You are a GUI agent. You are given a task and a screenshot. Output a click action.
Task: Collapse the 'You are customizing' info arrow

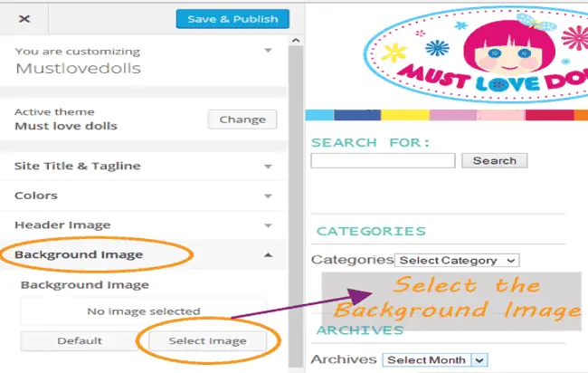(x=268, y=51)
